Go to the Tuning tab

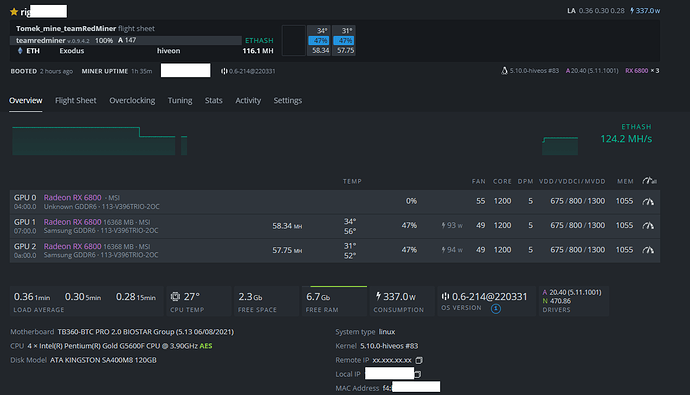click(180, 101)
